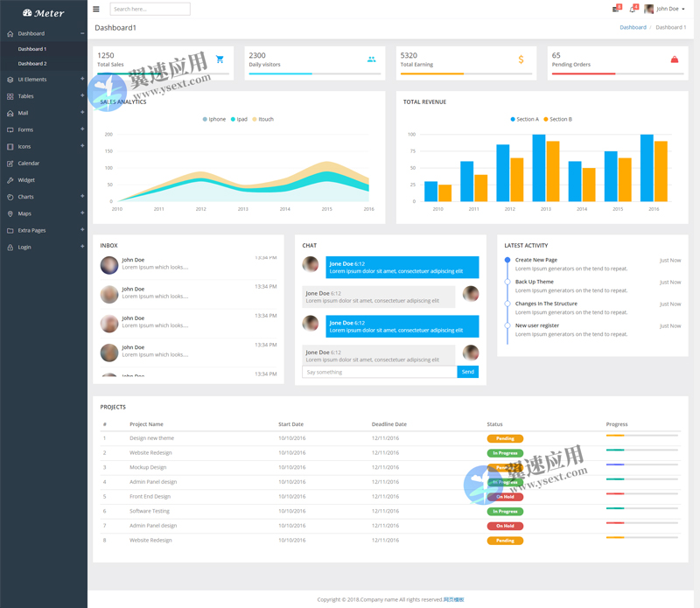Open Calendar from the sidebar
700x608 pixels.
click(x=28, y=164)
